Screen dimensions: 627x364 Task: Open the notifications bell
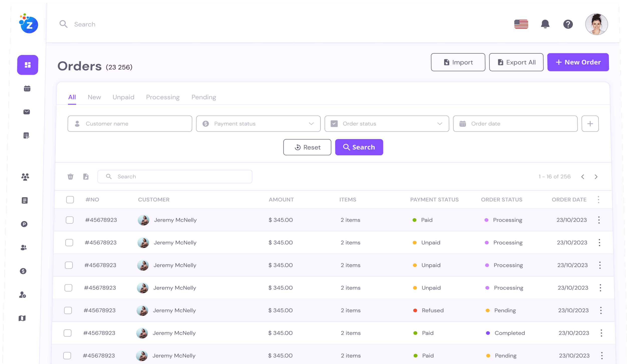pos(545,24)
